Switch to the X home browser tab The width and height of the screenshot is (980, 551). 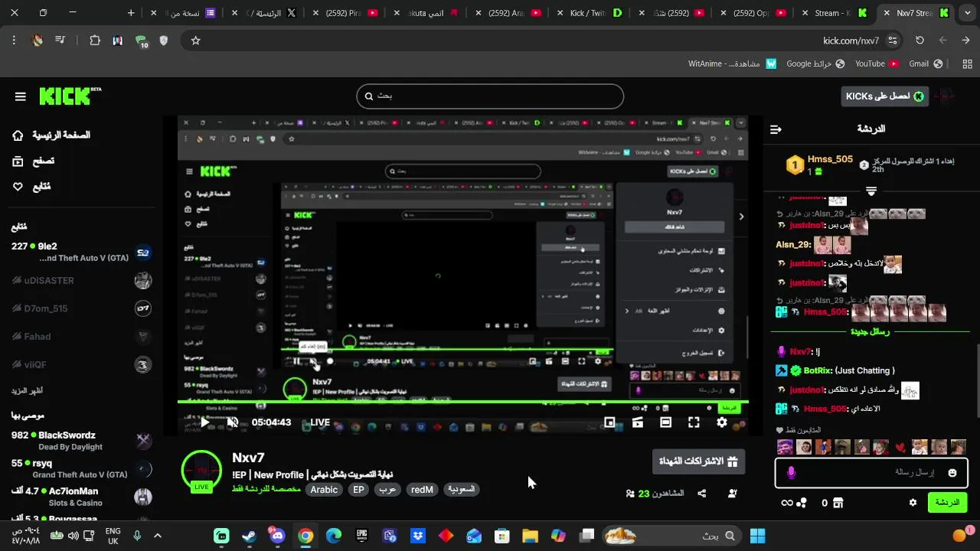coord(265,13)
